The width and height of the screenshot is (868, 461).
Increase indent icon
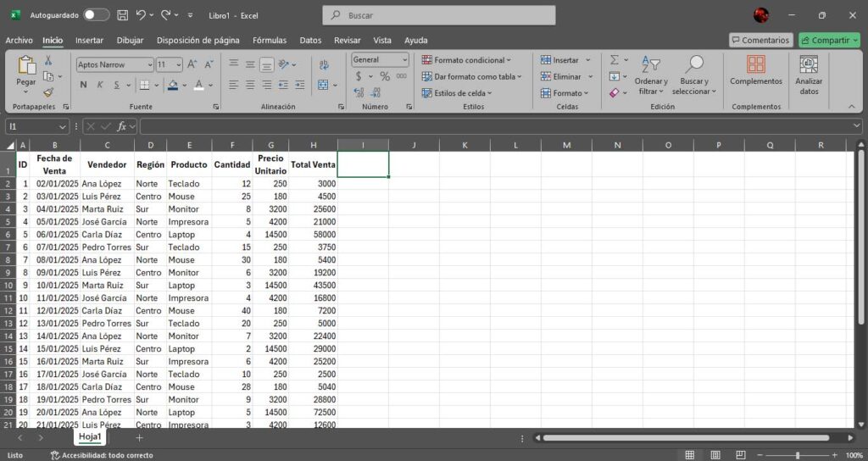tap(299, 85)
